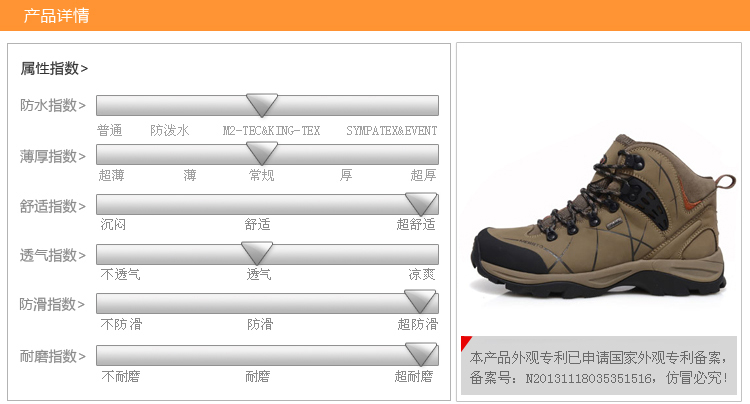Image resolution: width=750 pixels, height=404 pixels.
Task: Click the patent notice text box
Action: pos(599,366)
